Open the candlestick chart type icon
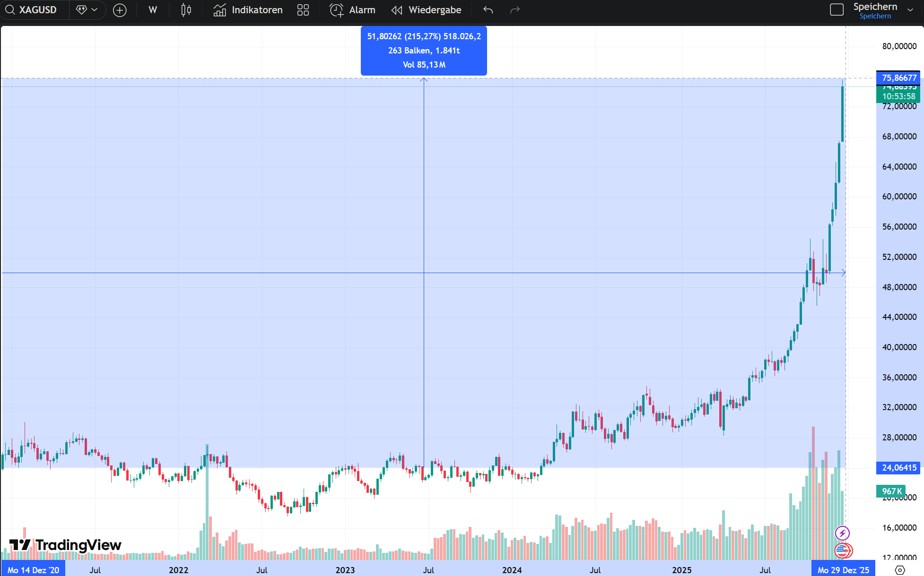 click(186, 10)
